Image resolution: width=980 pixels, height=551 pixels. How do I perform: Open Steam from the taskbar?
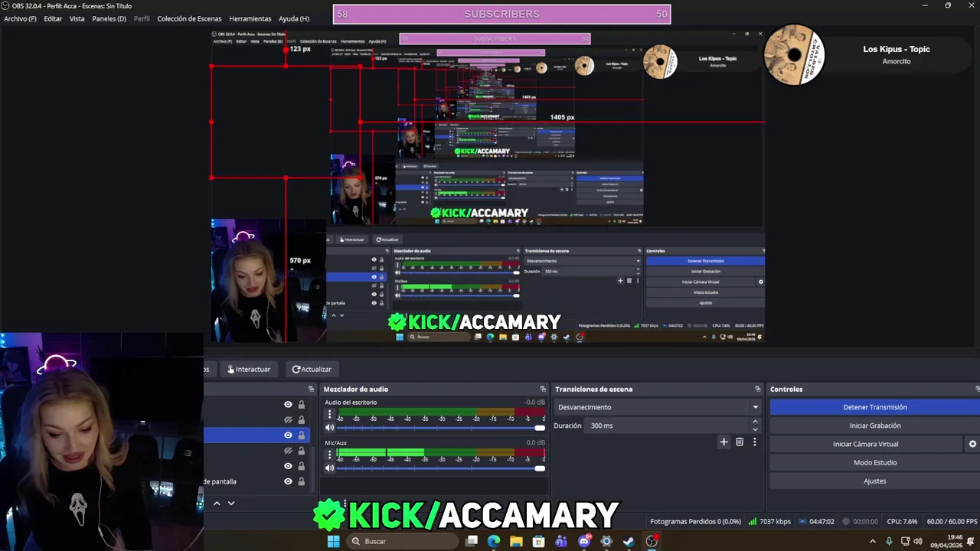pos(629,541)
